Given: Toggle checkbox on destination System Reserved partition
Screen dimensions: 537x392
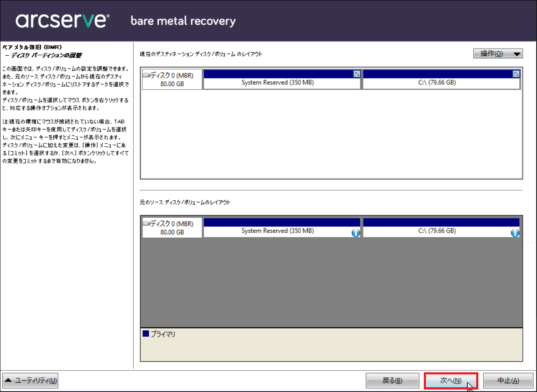Looking at the screenshot, I should 357,74.
